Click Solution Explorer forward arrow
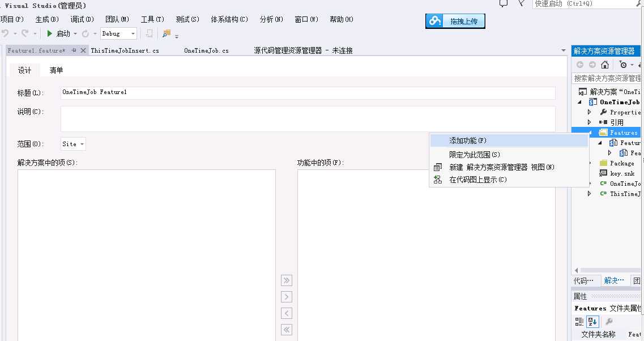The width and height of the screenshot is (644, 341). point(592,65)
